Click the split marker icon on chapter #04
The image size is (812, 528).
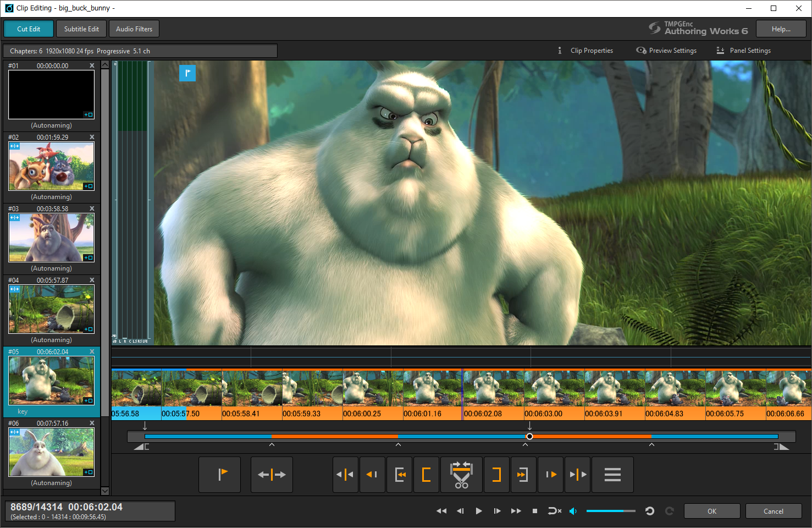(x=15, y=289)
